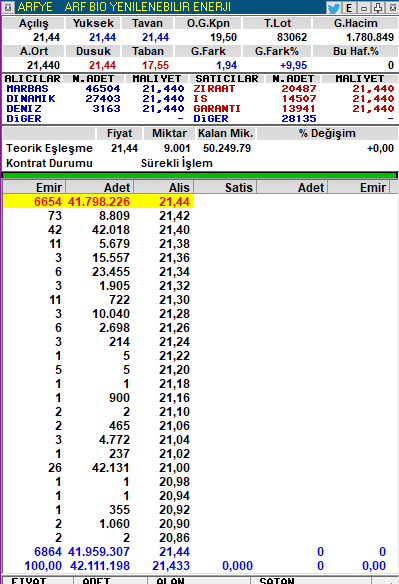Click Kalan Mik. value 50.249.79
The height and width of the screenshot is (584, 399).
(x=227, y=148)
